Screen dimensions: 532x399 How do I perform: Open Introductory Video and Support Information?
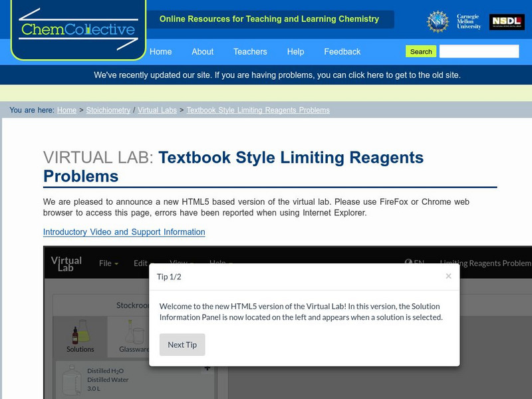pyautogui.click(x=124, y=232)
